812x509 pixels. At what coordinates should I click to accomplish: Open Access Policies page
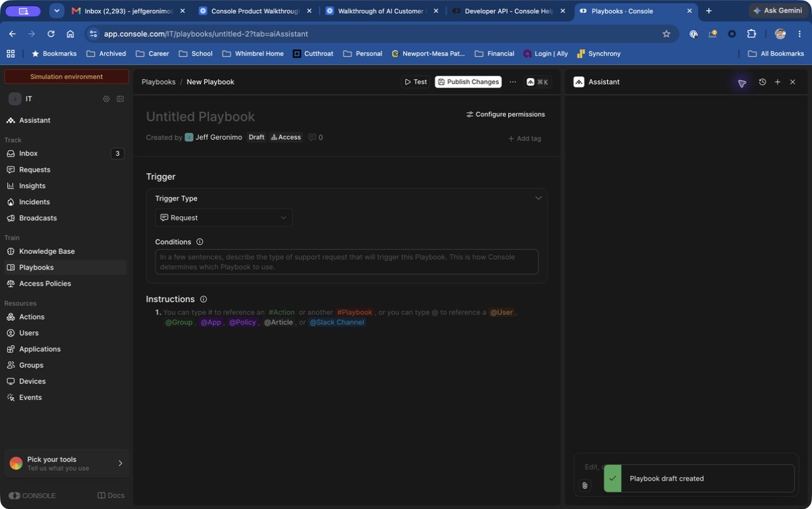tap(64, 284)
